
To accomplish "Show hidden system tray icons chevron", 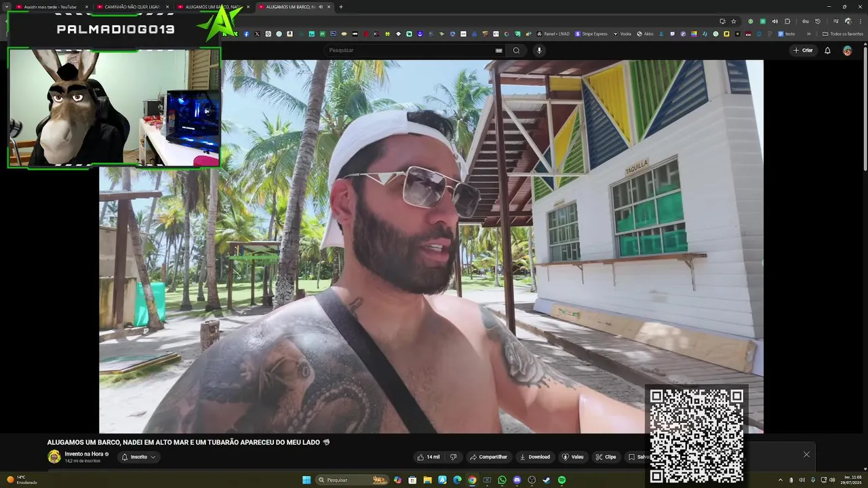I will point(780,480).
